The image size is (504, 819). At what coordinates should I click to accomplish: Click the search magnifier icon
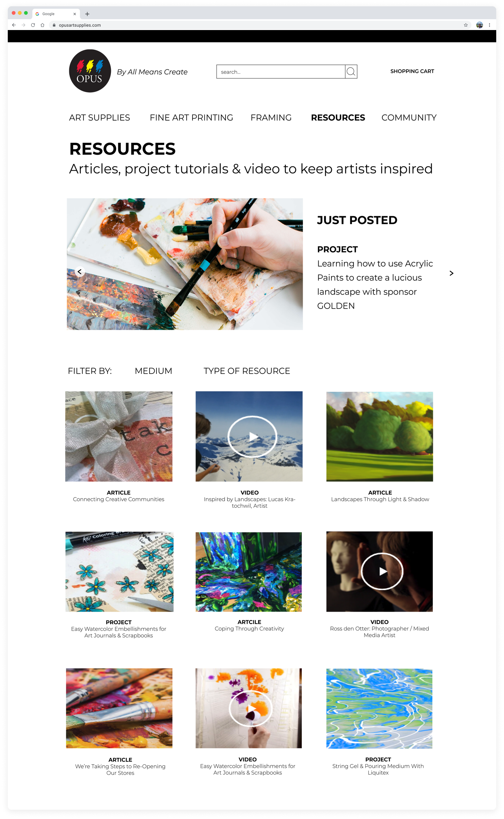[351, 72]
